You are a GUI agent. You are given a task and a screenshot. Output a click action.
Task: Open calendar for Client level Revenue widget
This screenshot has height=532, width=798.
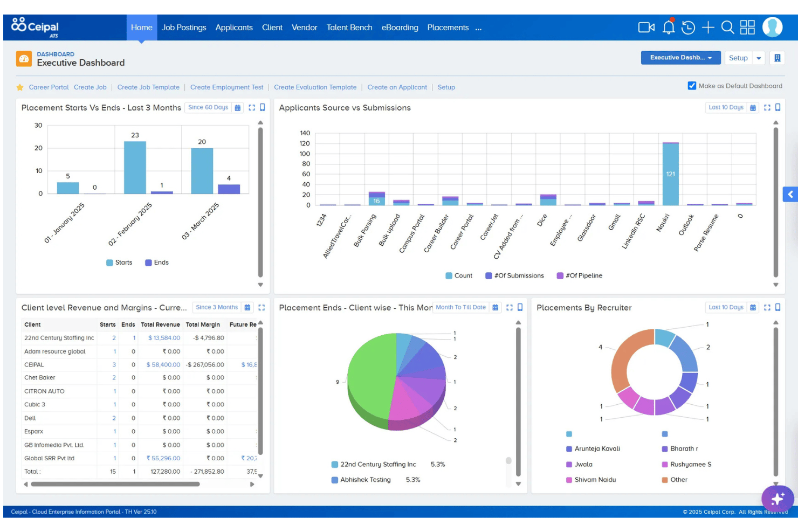247,308
